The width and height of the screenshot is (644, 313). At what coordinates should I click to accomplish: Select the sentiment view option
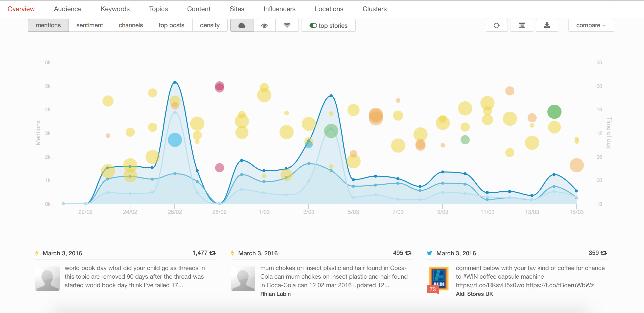90,25
